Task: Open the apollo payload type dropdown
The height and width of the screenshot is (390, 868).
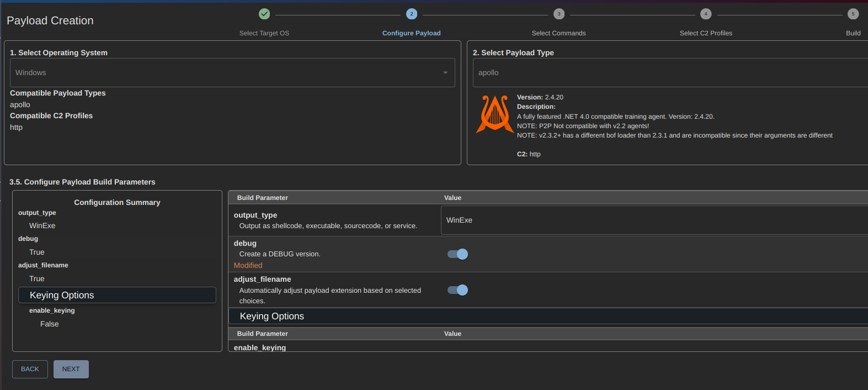Action: (670, 72)
